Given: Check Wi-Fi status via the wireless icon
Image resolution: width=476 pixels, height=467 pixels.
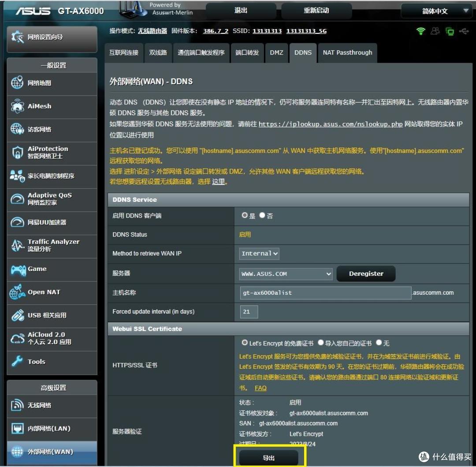Looking at the screenshot, I should 420,31.
